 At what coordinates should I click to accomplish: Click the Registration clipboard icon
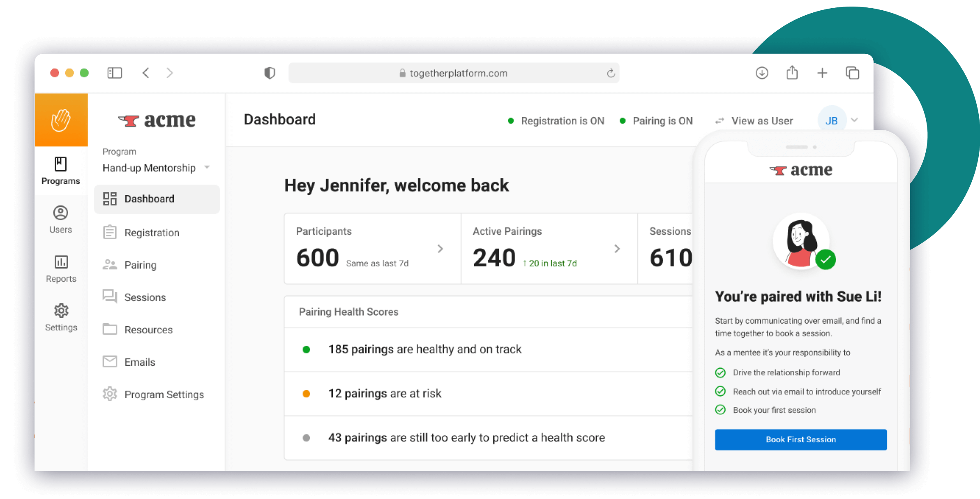click(110, 232)
